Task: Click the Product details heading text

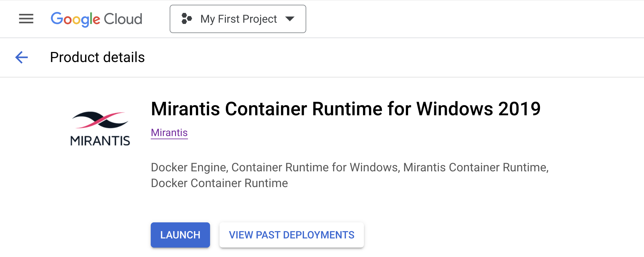Action: 97,57
